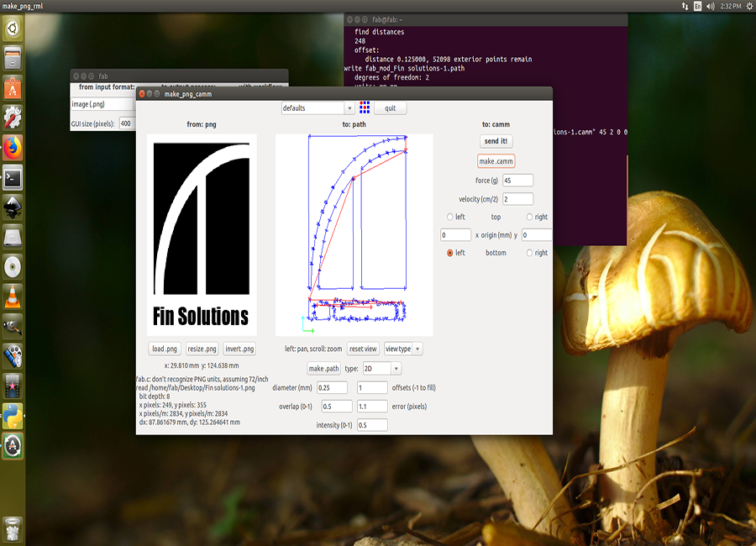The image size is (756, 546).
Task: Click the blue toolpath preview canvas
Action: 354,235
